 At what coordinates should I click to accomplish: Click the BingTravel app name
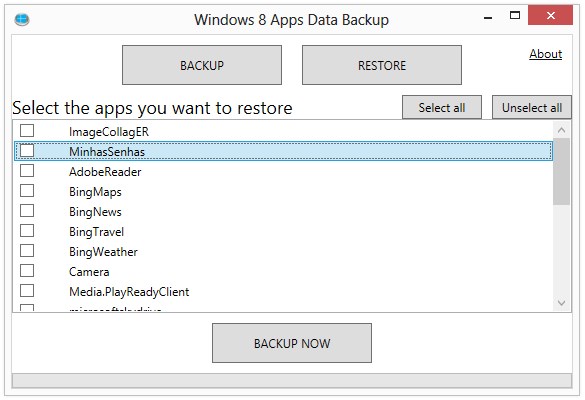[97, 232]
